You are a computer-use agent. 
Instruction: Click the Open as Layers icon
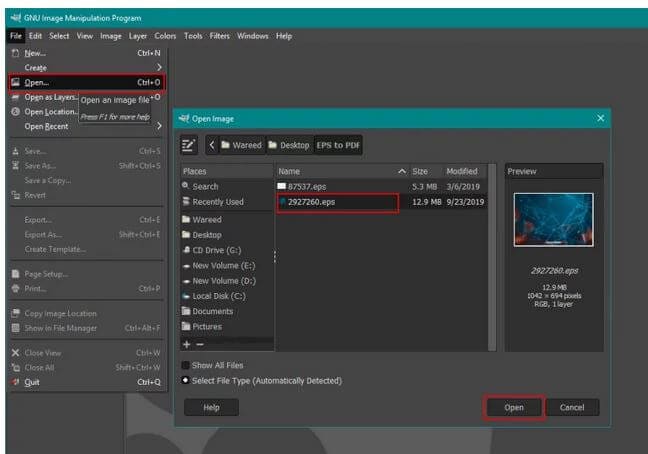[x=15, y=97]
